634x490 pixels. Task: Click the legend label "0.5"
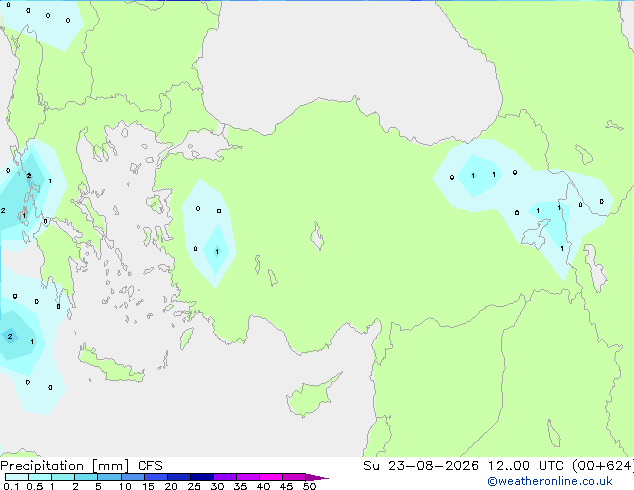tap(35, 486)
